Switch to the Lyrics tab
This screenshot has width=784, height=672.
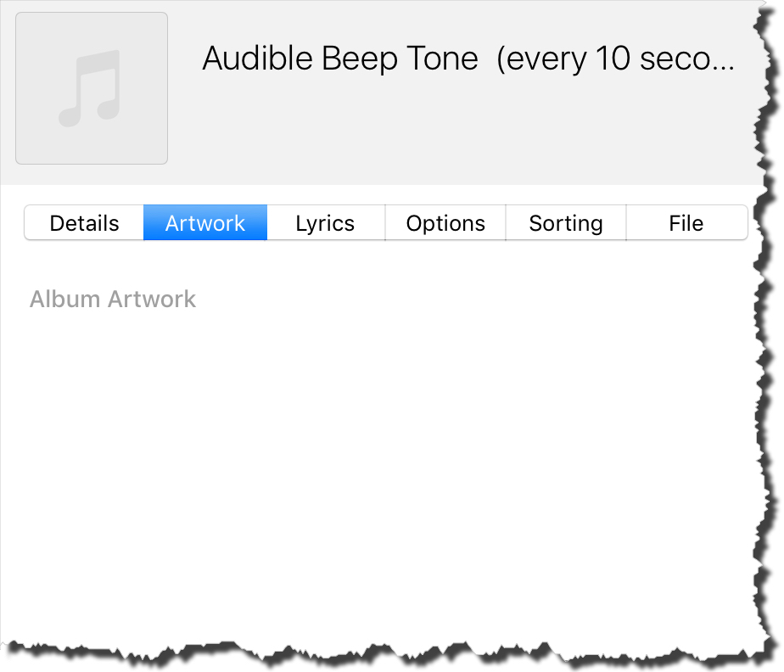326,223
